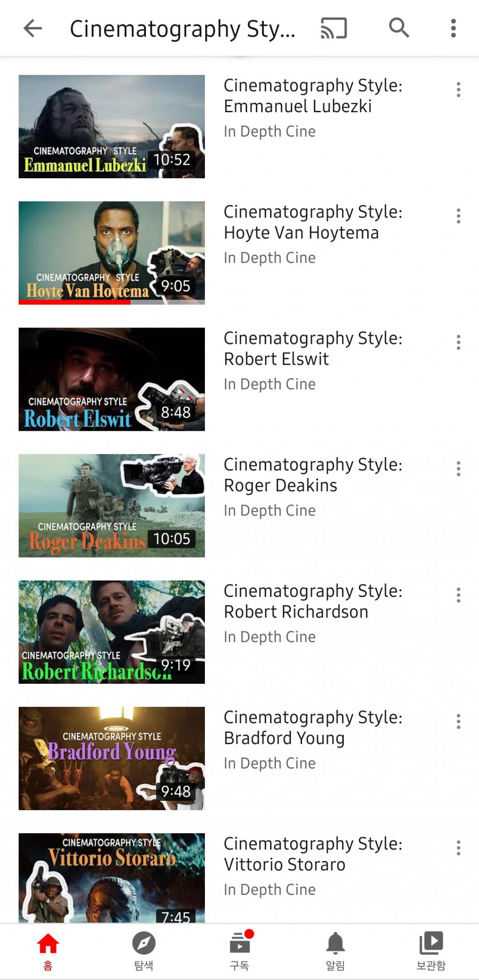Image resolution: width=479 pixels, height=980 pixels.
Task: Open the 구독 subscriptions tab
Action: pos(239,951)
